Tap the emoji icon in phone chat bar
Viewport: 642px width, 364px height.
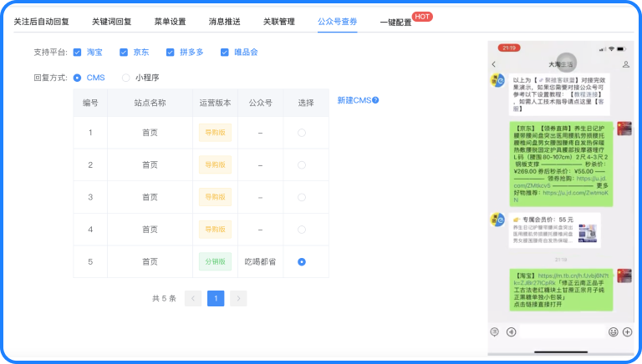pos(613,331)
